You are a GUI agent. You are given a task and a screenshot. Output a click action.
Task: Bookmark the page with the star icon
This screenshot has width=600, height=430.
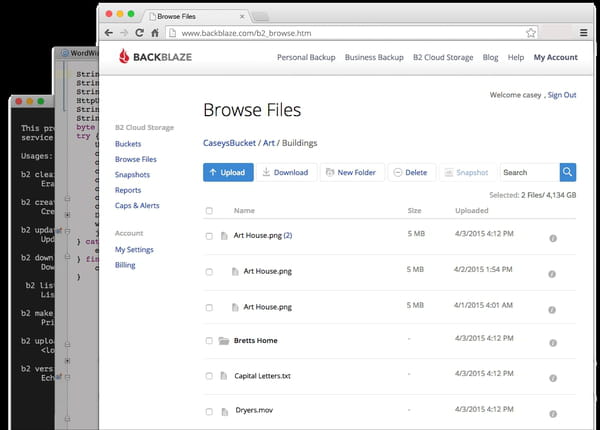pos(531,33)
